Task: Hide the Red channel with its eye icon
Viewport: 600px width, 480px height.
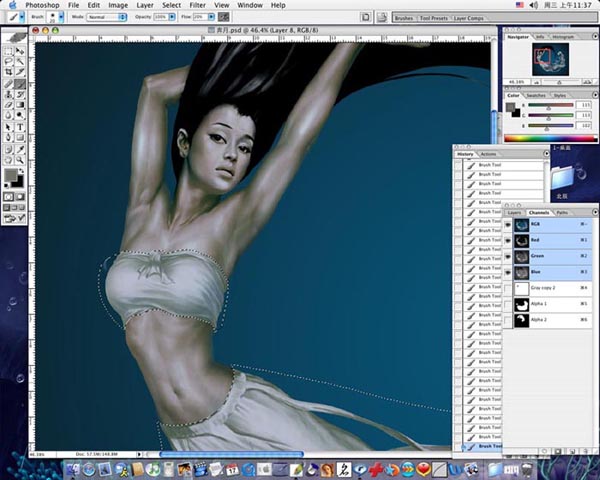Action: click(x=509, y=241)
